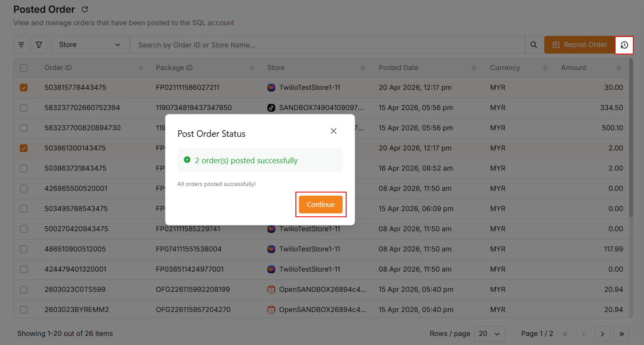Click the Currency column header
This screenshot has width=644, height=345.
[505, 68]
